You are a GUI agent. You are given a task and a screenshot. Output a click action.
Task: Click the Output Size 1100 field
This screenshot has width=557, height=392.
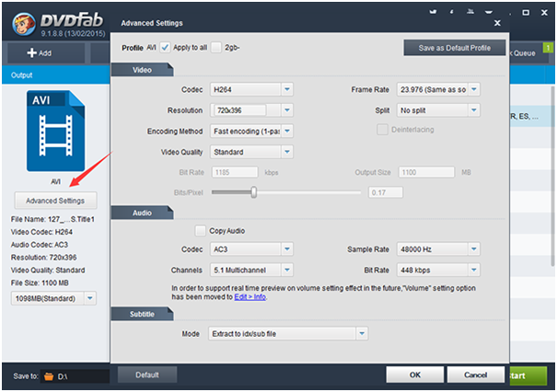[426, 172]
